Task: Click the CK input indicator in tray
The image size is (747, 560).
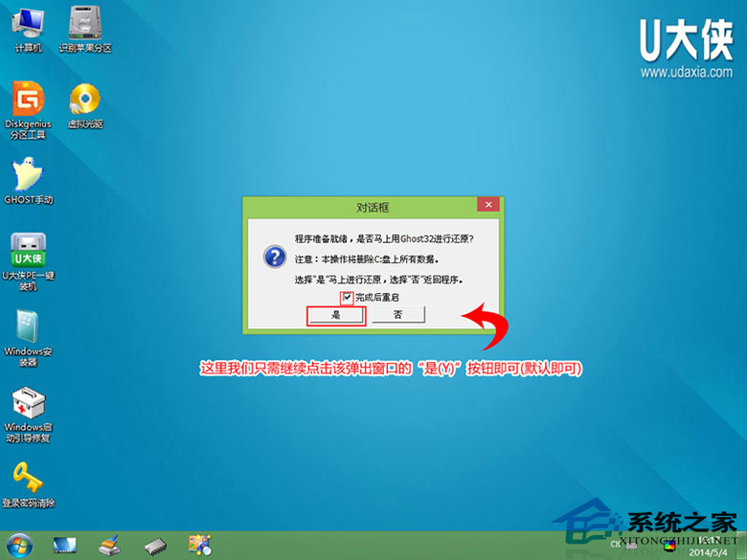Action: coord(616,544)
